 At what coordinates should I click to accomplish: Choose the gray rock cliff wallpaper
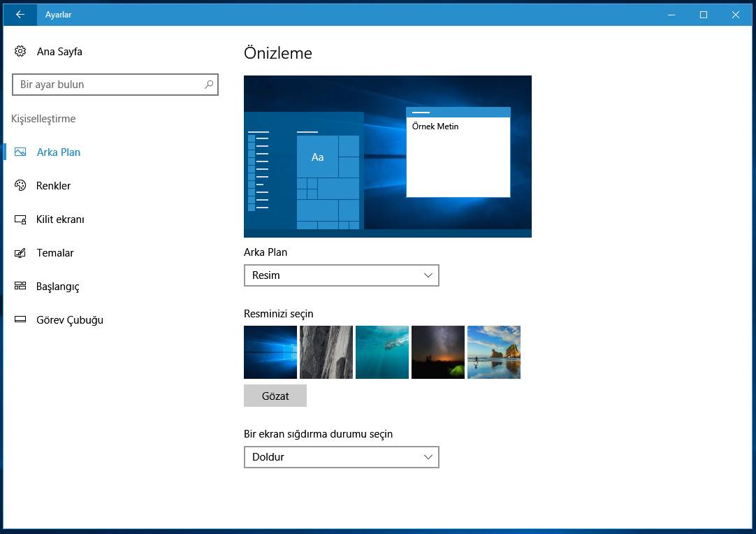coord(326,352)
